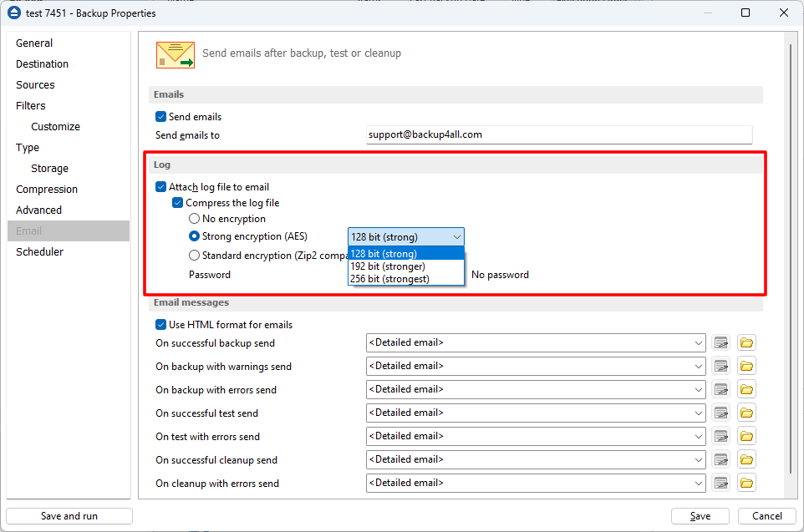The image size is (804, 532).
Task: Disable the 'Send emails' checkbox
Action: [160, 117]
